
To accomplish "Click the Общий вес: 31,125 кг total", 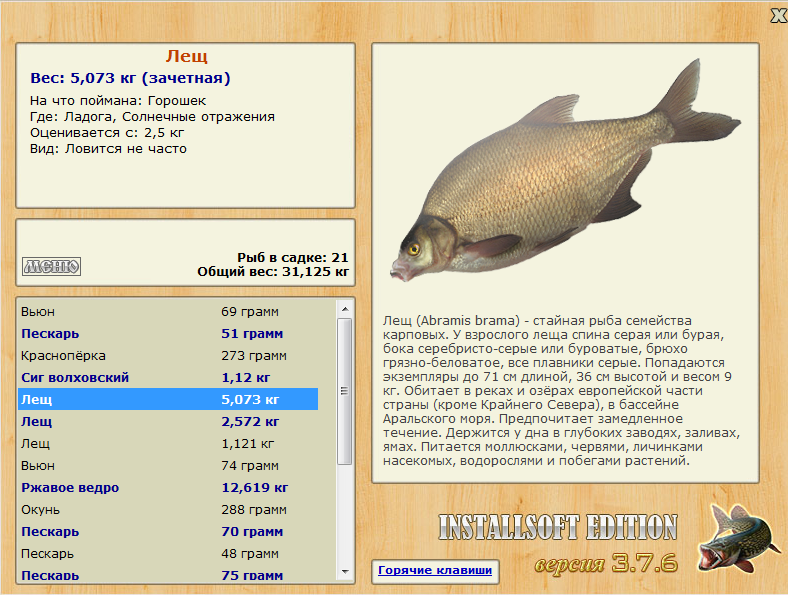I will (273, 272).
